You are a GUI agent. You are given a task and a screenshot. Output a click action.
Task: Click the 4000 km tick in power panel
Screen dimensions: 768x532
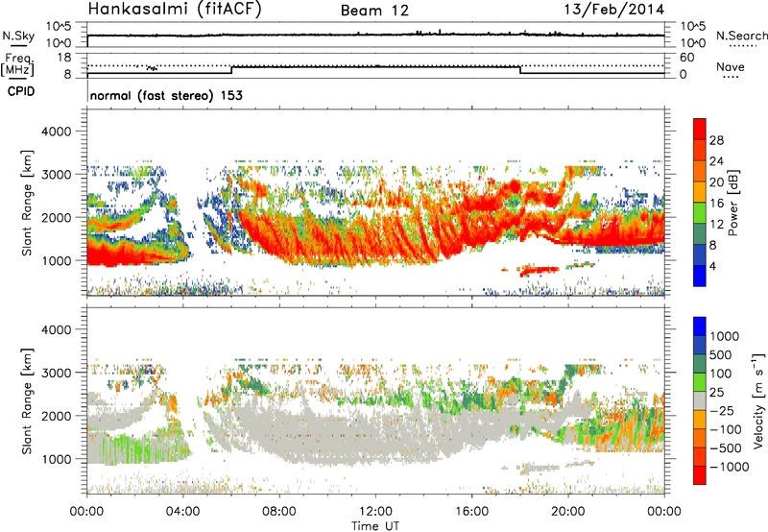coord(57,132)
